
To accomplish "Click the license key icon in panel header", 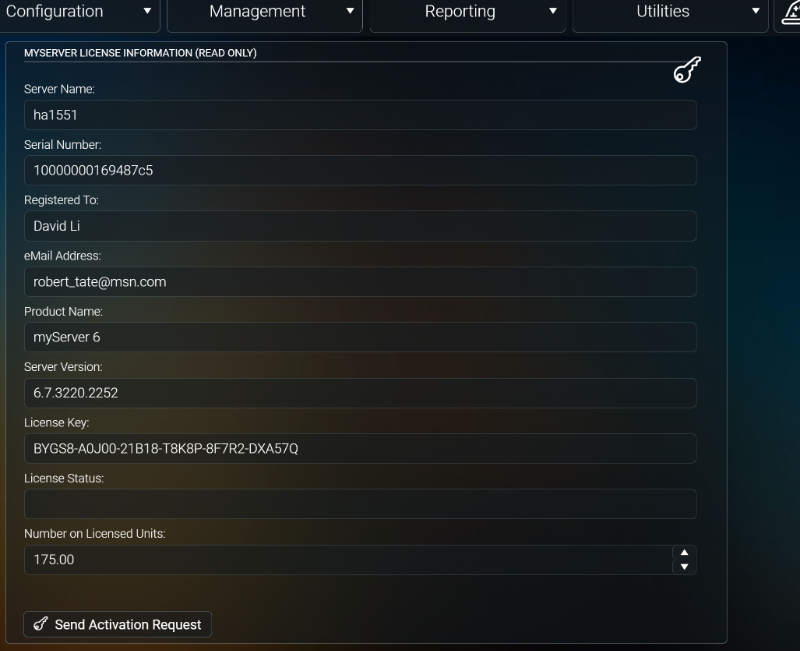I will pyautogui.click(x=687, y=69).
